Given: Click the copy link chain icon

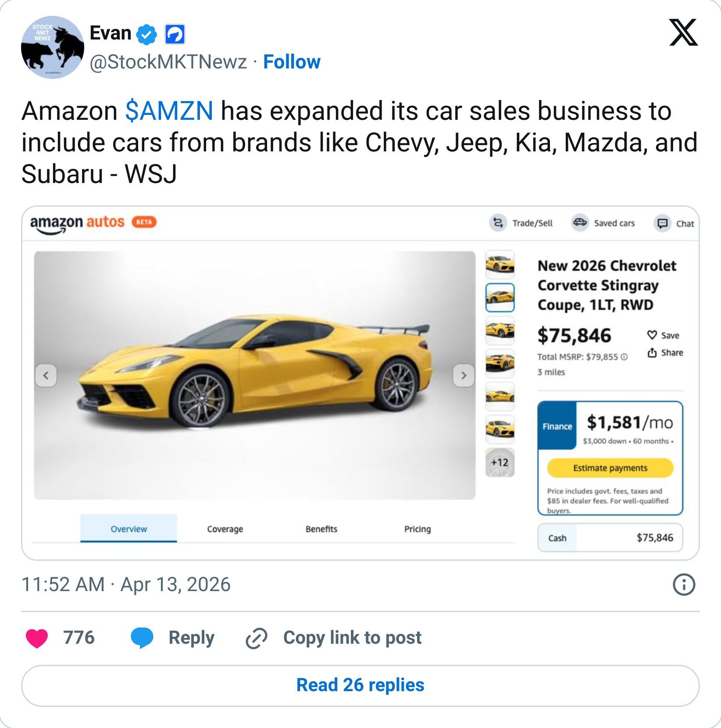Looking at the screenshot, I should click(x=256, y=638).
